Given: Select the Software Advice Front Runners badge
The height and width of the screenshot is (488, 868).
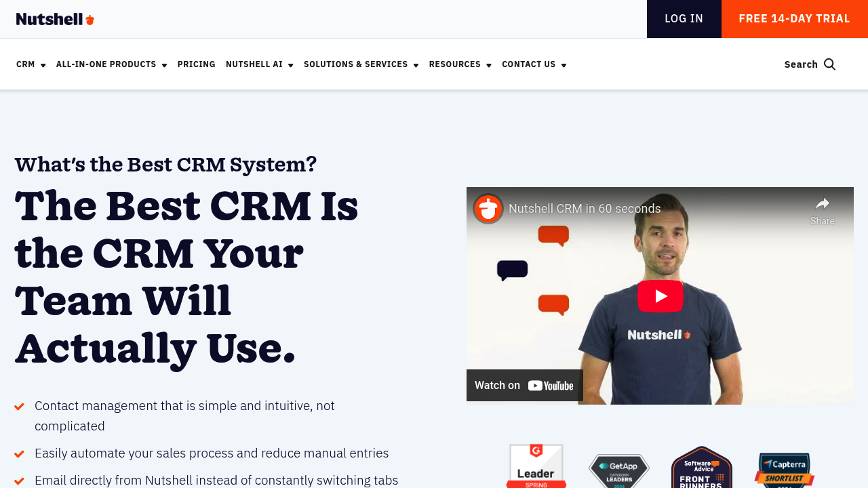Looking at the screenshot, I should click(701, 468).
